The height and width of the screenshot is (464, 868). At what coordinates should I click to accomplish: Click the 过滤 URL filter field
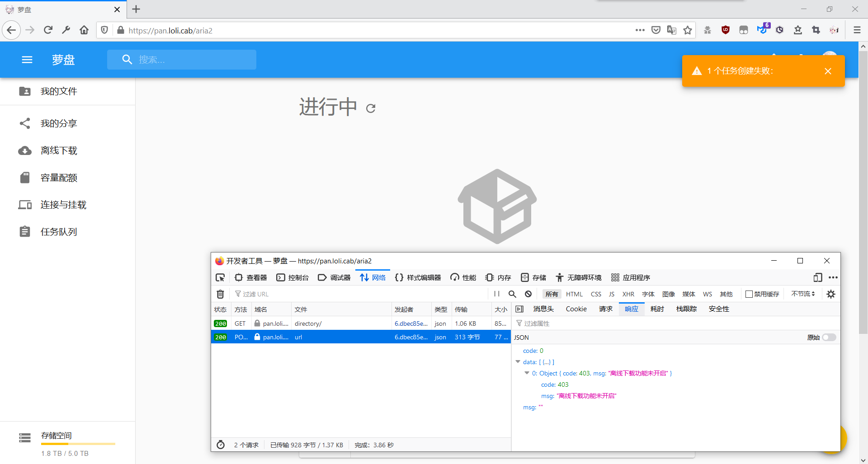click(x=359, y=294)
